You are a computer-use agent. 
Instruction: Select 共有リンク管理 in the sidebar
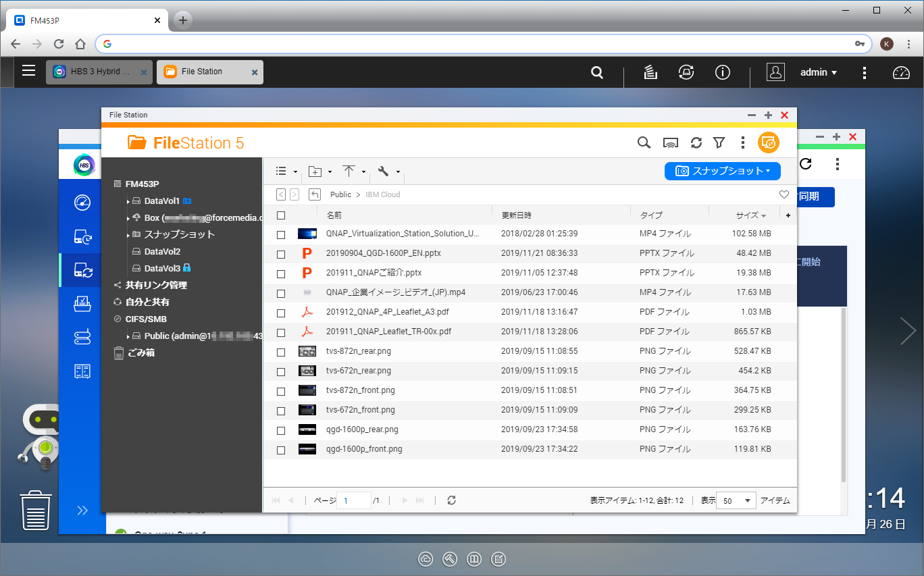(155, 285)
